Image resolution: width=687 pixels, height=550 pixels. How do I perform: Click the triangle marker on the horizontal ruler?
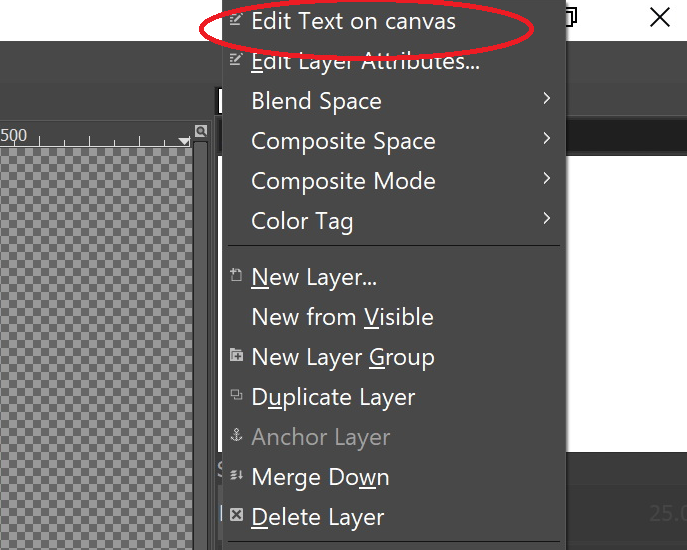[x=183, y=141]
